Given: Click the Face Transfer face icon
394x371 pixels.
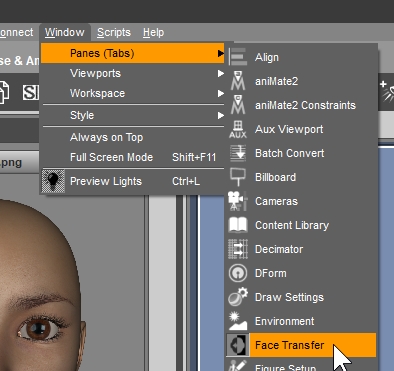Looking at the screenshot, I should click(x=238, y=345).
